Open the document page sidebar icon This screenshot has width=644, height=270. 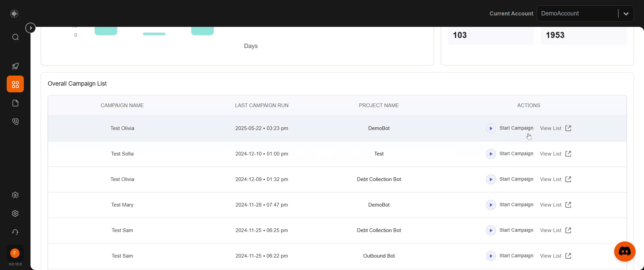coord(15,103)
